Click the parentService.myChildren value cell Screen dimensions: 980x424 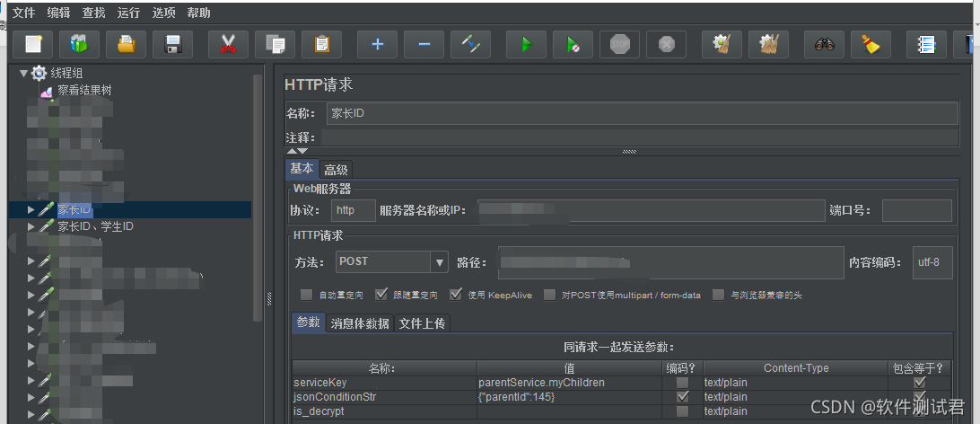(x=570, y=382)
